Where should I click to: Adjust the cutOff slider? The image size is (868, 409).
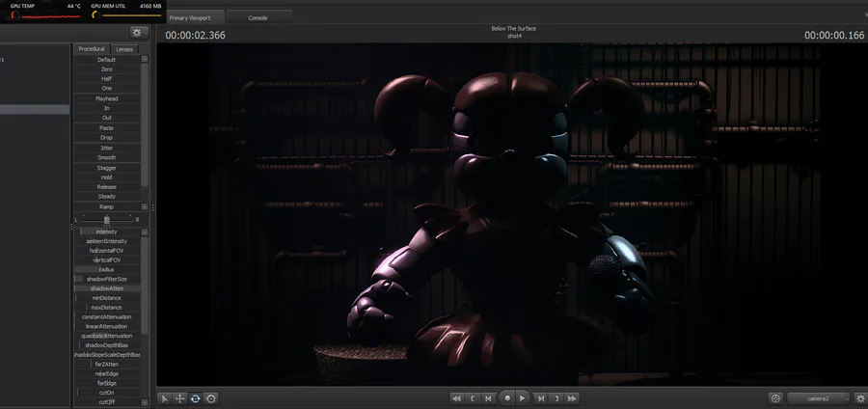coord(107,402)
